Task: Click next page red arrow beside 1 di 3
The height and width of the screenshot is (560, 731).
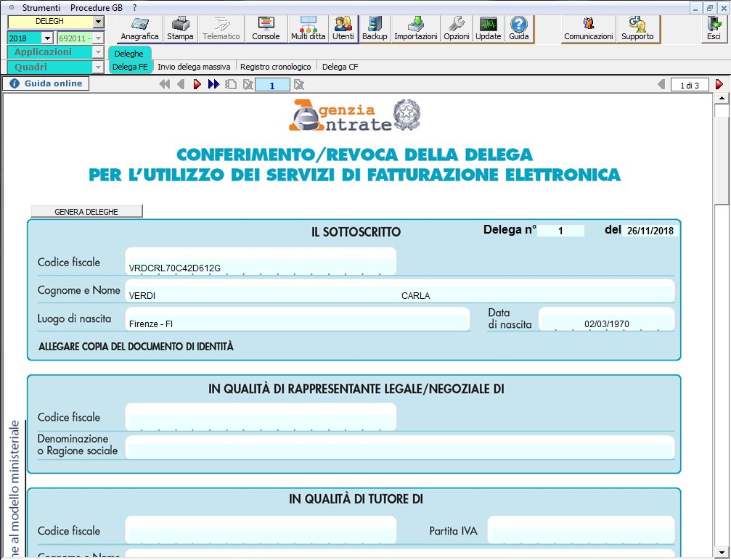Action: (x=719, y=84)
